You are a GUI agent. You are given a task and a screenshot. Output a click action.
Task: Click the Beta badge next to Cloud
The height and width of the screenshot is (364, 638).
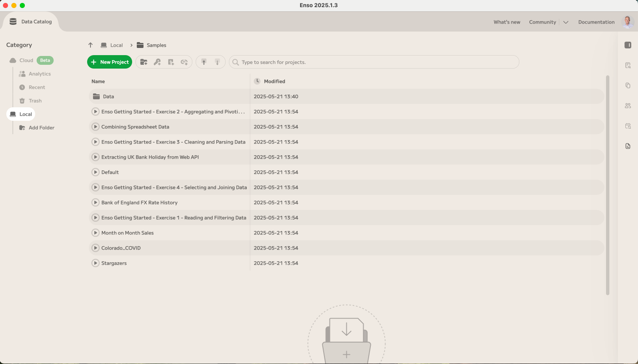click(x=45, y=60)
